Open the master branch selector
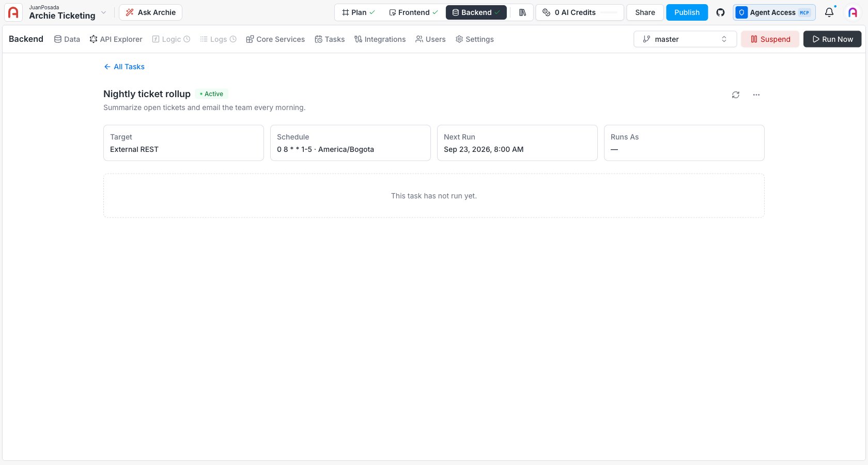This screenshot has height=465, width=868. [x=685, y=39]
